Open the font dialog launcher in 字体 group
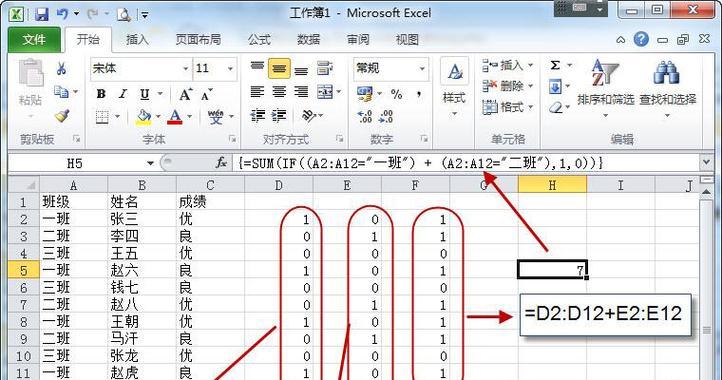 click(233, 139)
